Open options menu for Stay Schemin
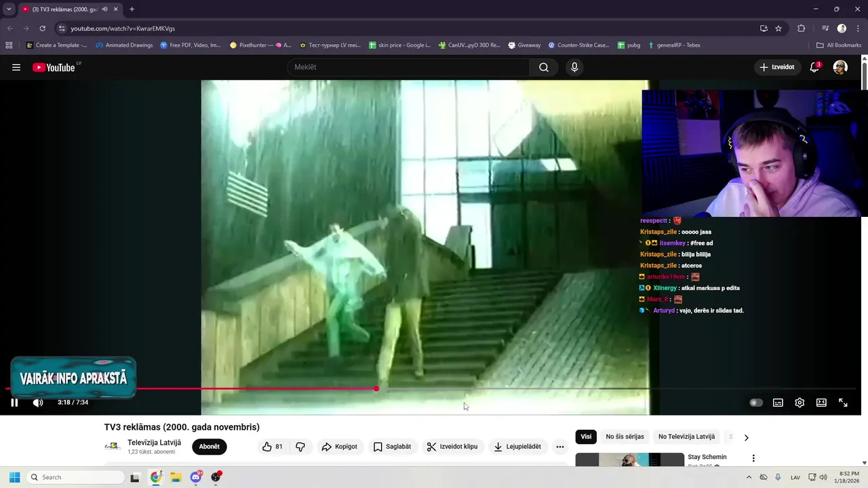This screenshot has width=868, height=488. tap(753, 458)
